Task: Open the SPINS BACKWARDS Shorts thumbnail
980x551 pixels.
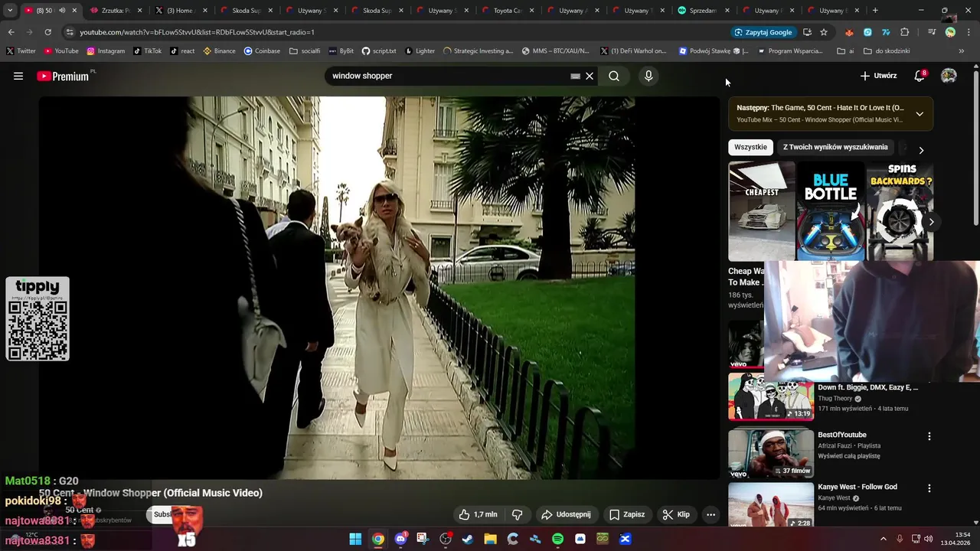Action: 900,210
